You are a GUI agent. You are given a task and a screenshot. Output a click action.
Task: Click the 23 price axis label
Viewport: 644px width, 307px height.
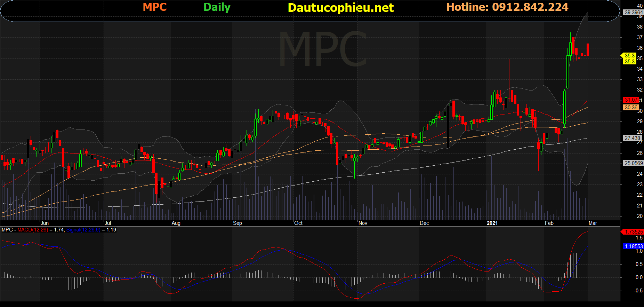[x=640, y=184]
